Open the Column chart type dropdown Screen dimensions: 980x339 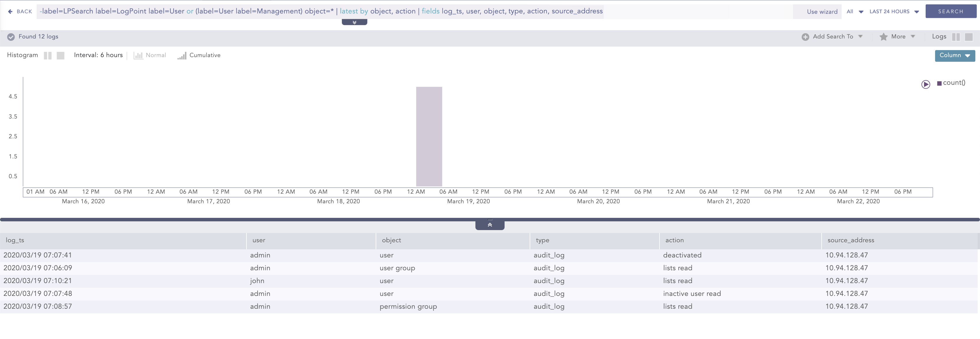coord(955,56)
